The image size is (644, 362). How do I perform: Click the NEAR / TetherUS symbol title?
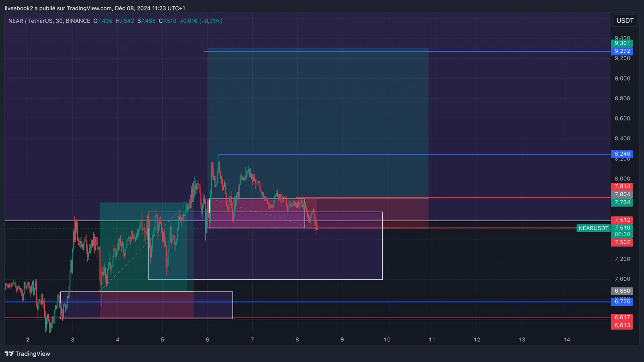49,21
